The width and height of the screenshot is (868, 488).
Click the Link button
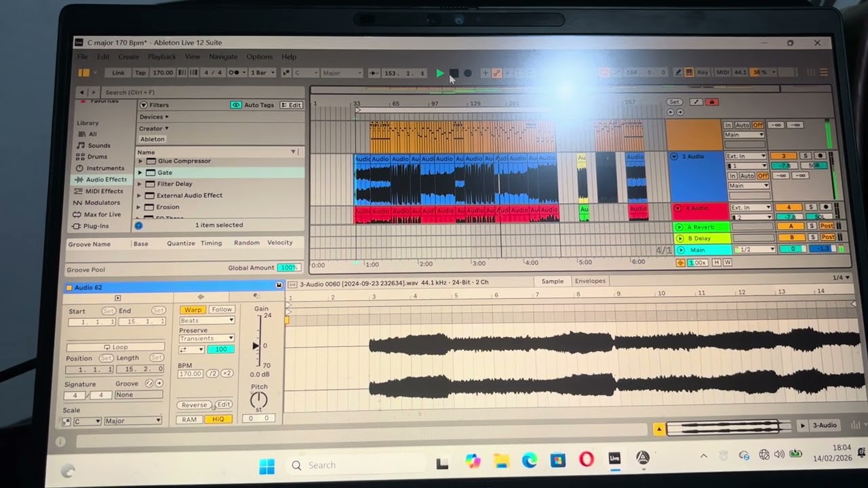pyautogui.click(x=118, y=73)
